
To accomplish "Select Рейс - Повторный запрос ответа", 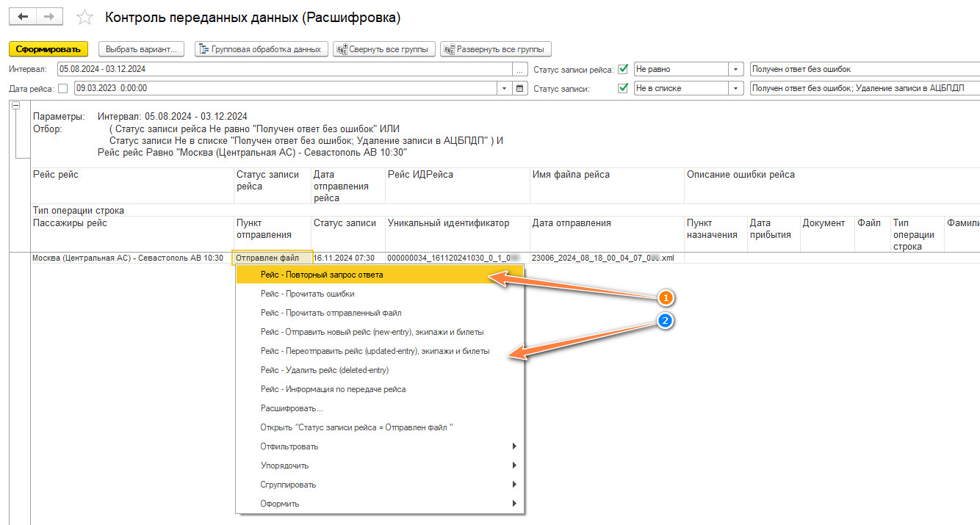I will pos(321,275).
